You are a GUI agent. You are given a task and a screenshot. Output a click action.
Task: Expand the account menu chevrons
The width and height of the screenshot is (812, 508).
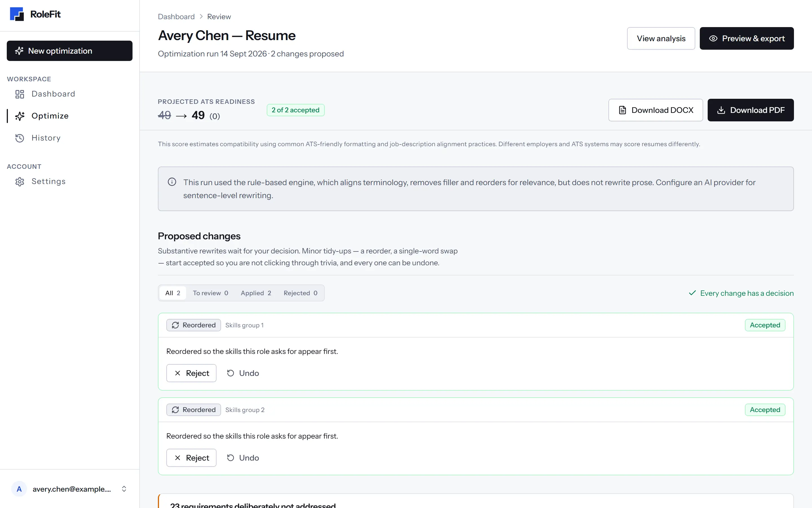coord(124,489)
